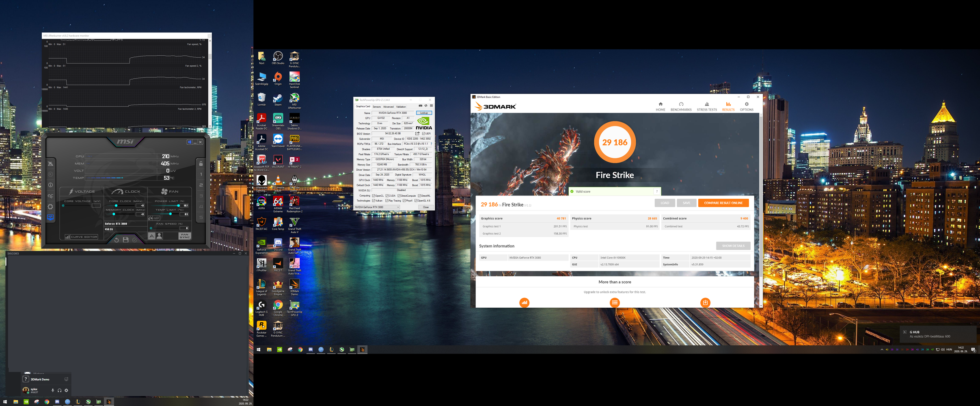Toggle the Ray Tracing checkbox
The height and width of the screenshot is (406, 980).
click(x=386, y=200)
